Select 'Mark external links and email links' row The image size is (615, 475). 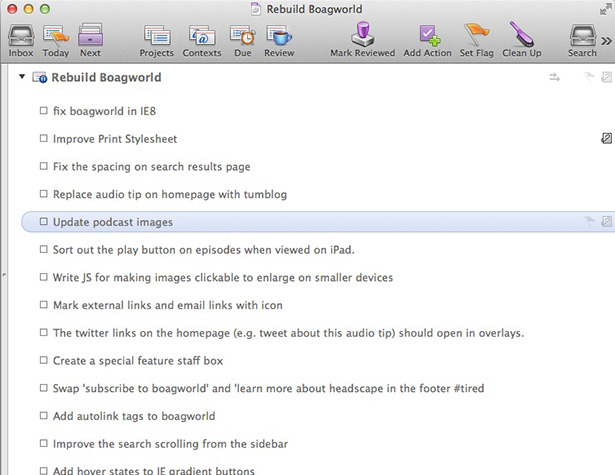[x=167, y=305]
